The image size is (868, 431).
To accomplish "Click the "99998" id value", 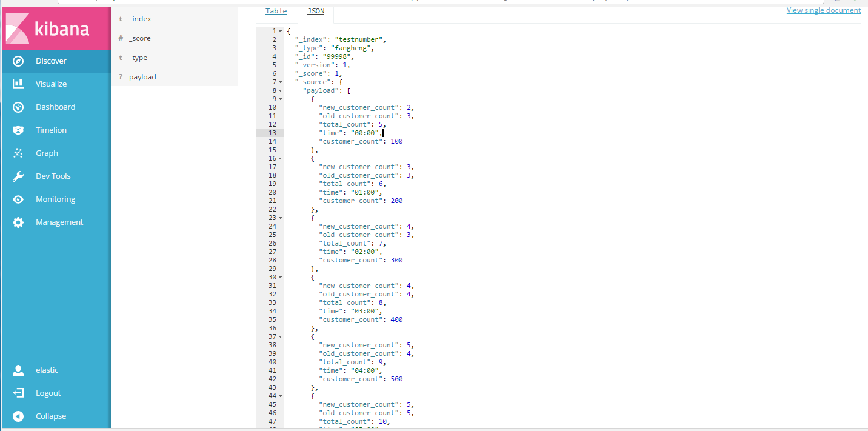I will click(336, 56).
